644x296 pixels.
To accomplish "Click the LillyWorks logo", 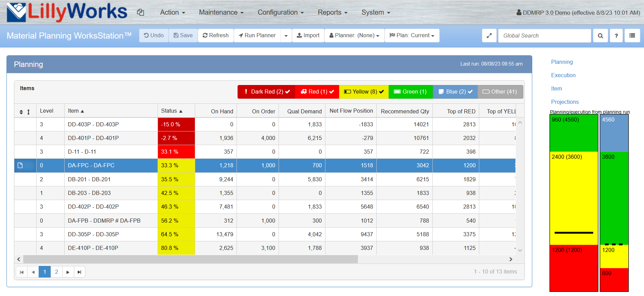I will click(67, 12).
